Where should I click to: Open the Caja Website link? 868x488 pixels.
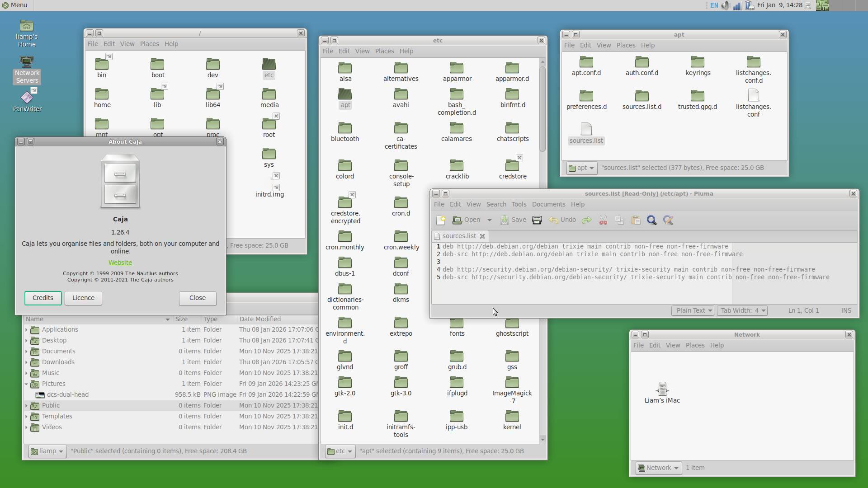[120, 262]
